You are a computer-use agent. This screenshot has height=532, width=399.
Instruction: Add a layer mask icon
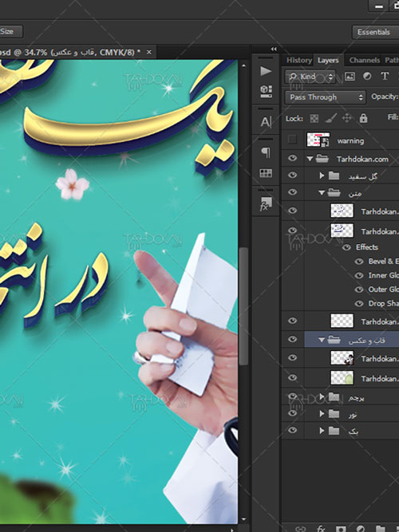(341, 529)
